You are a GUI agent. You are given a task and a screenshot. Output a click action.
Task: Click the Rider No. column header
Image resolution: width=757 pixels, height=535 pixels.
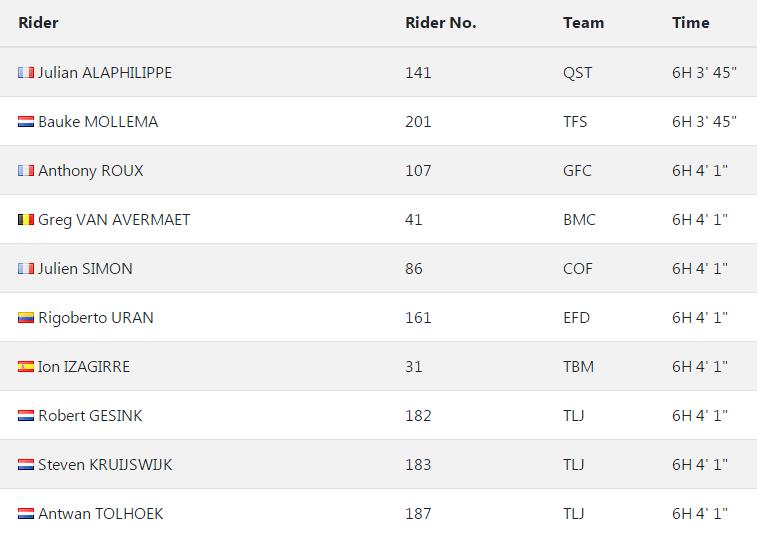(x=440, y=23)
